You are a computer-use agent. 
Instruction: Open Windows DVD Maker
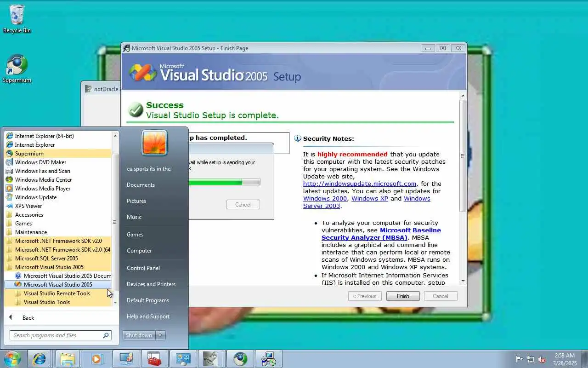58,162
